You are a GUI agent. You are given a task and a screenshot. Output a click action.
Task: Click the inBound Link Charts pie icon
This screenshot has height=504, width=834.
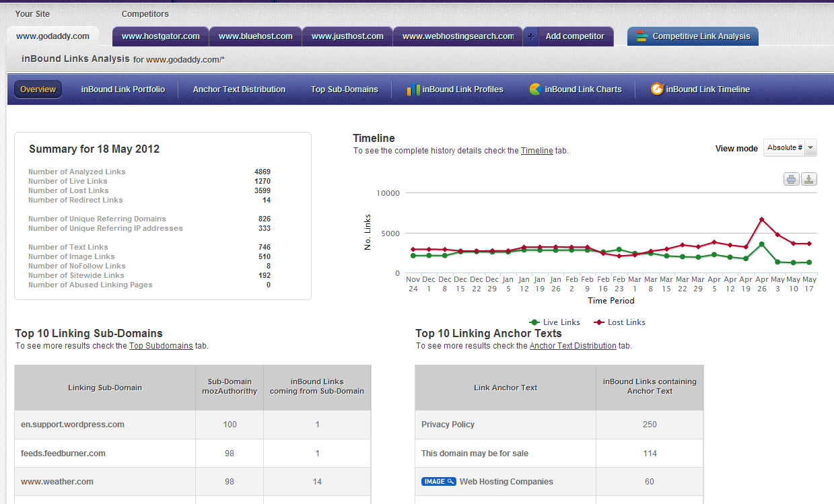tap(536, 89)
